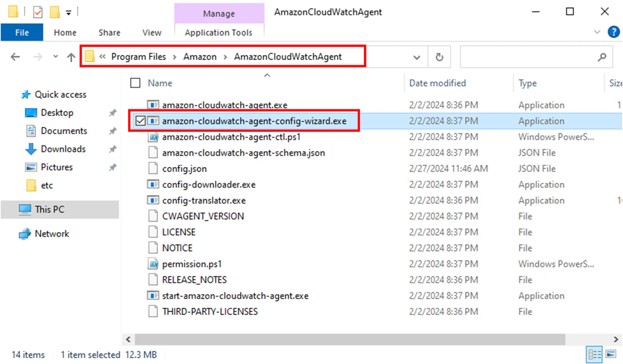The height and width of the screenshot is (364, 623).
Task: Sort files by the Name column
Action: tap(160, 83)
